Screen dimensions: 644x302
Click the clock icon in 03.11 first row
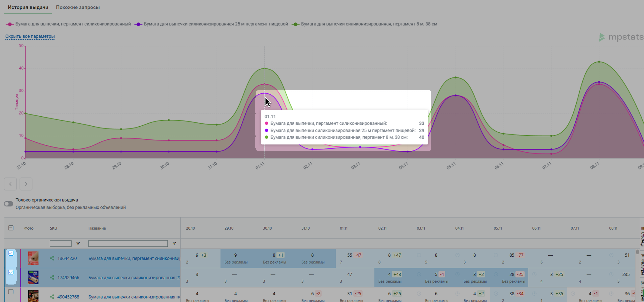[419, 255]
